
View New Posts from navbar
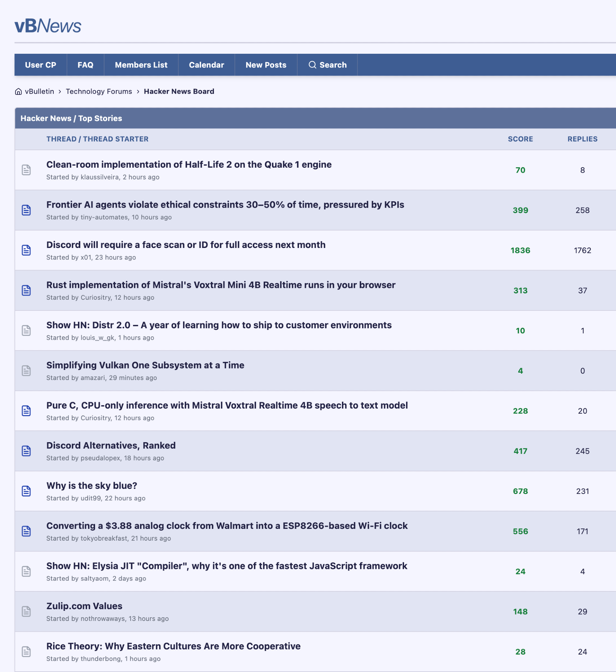pyautogui.click(x=266, y=65)
